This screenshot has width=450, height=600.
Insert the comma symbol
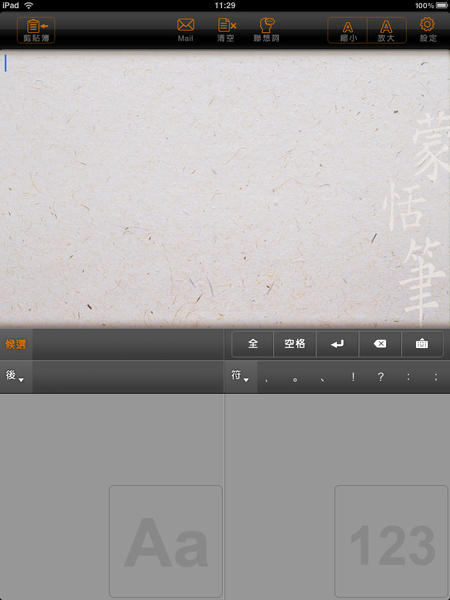tap(266, 379)
